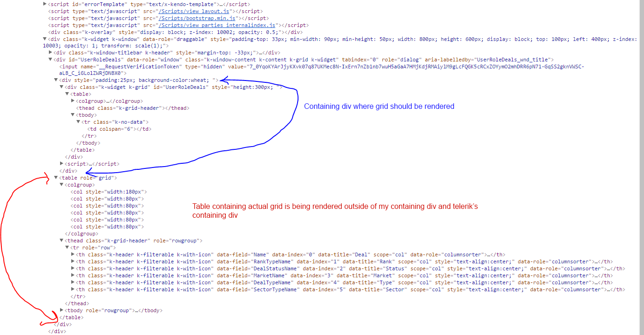
Task: Collapse the UserRoleDeals window div with role dialog
Action: 50,60
